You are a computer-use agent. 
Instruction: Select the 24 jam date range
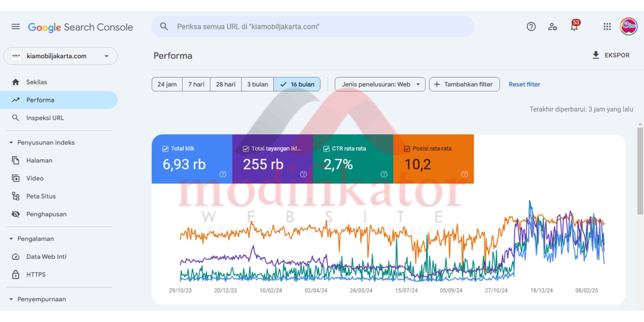[167, 84]
